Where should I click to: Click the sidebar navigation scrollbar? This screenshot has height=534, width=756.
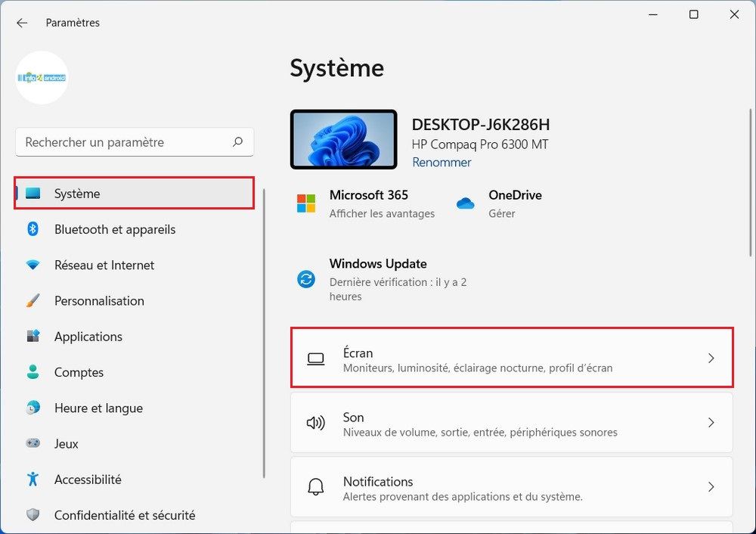click(264, 334)
